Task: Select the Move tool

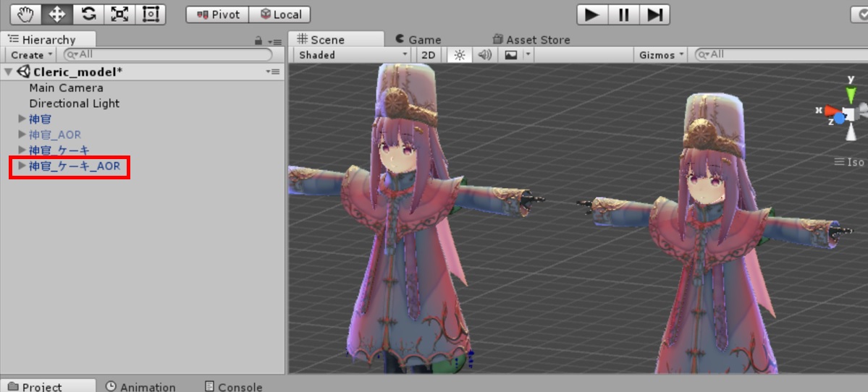Action: coord(56,14)
